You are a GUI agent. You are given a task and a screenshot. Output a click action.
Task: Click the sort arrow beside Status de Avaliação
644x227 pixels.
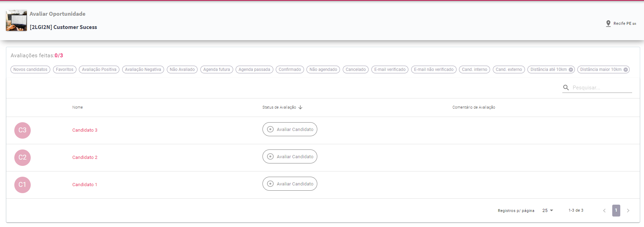301,108
